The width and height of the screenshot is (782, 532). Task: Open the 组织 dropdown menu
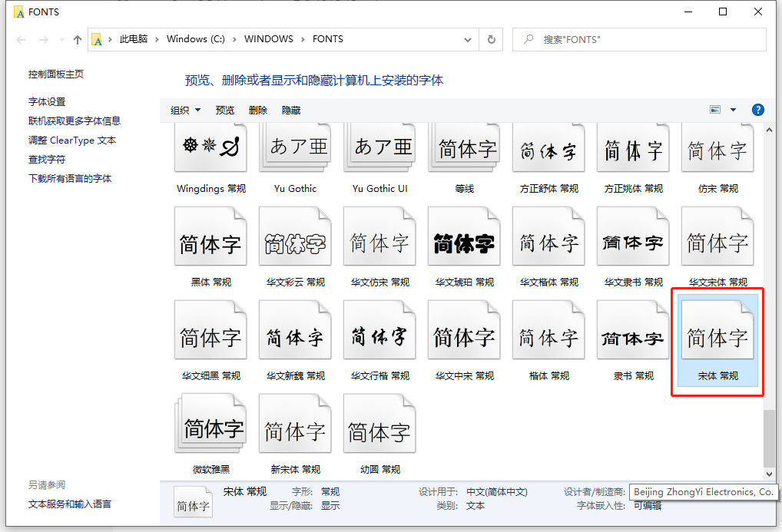click(185, 111)
